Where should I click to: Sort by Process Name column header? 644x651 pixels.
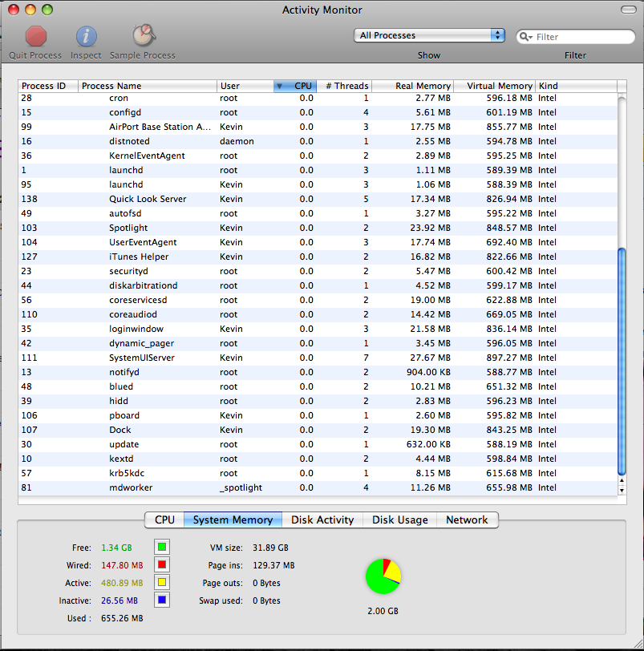click(148, 86)
